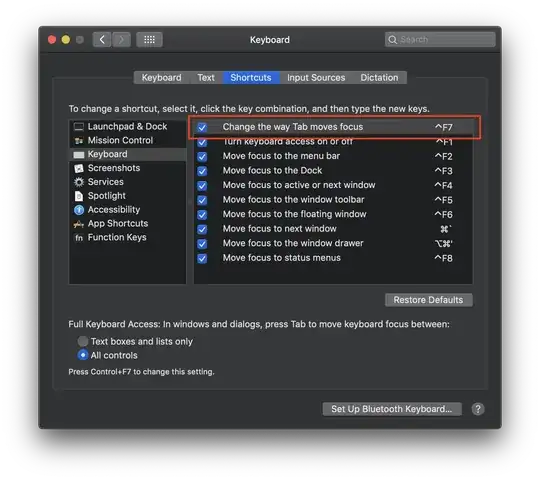
Task: Click the ^F5 shortcut key combination
Action: tap(444, 200)
